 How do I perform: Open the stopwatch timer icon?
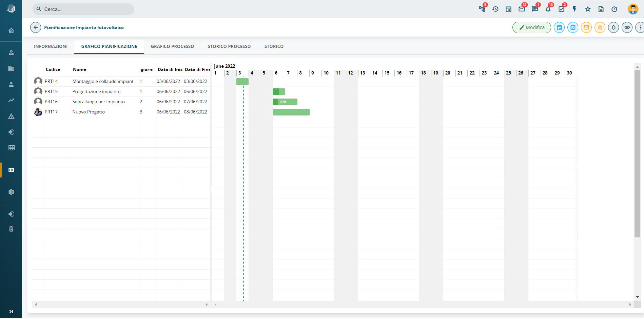click(614, 9)
